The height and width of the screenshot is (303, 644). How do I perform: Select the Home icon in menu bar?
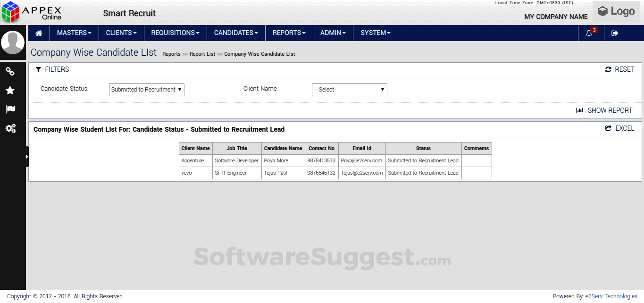pos(39,33)
